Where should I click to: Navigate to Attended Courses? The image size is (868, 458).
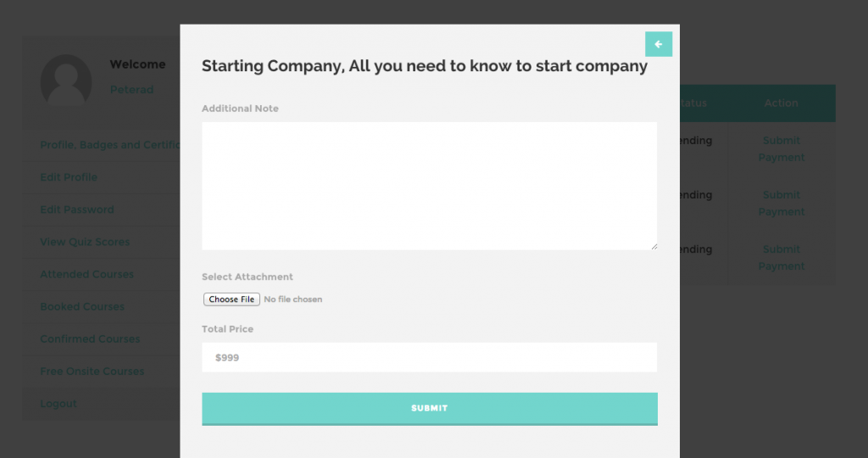pos(86,274)
